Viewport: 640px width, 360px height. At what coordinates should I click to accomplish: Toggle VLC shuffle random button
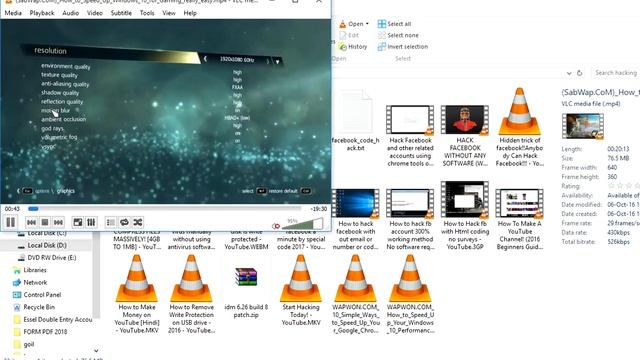tap(138, 222)
